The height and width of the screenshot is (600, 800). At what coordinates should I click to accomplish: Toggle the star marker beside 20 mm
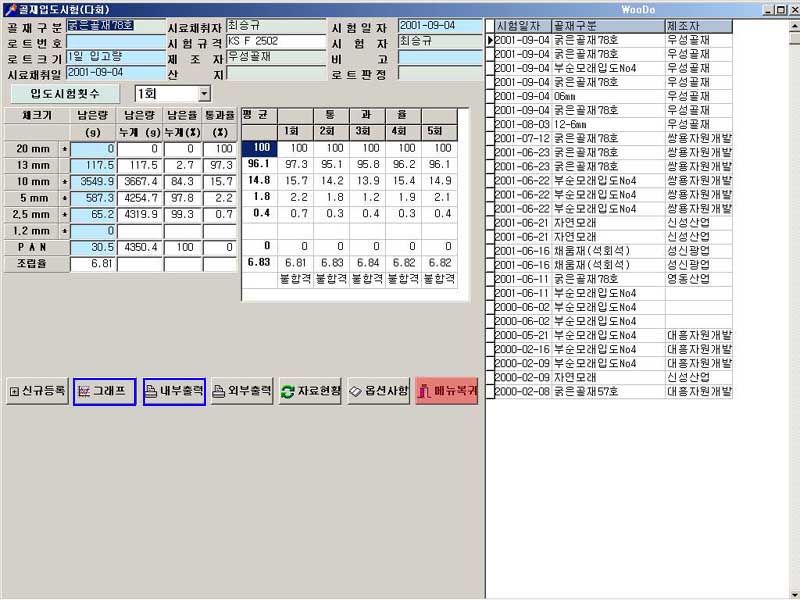pos(65,148)
